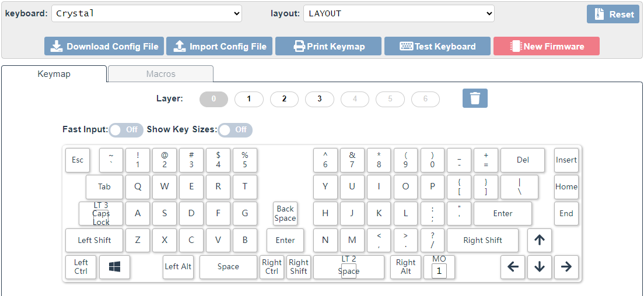Select the left arrow key
The height and width of the screenshot is (296, 644).
513,267
